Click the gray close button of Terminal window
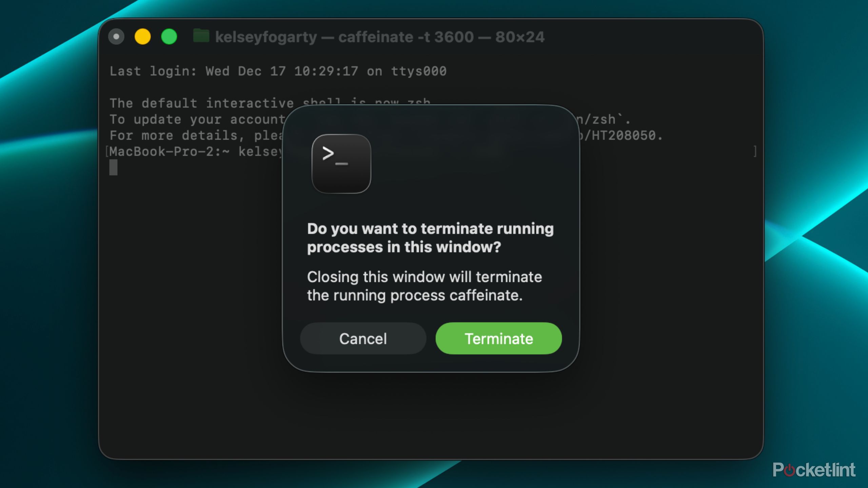The width and height of the screenshot is (868, 488). 116,37
